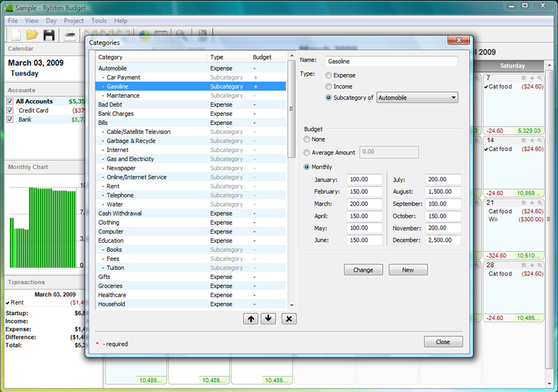The height and width of the screenshot is (392, 558).
Task: Delete category using the X button
Action: point(289,318)
